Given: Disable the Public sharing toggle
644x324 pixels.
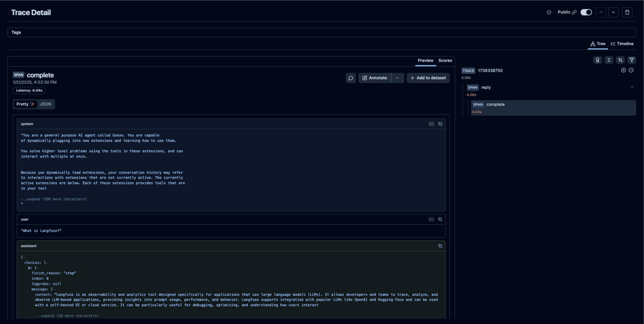Looking at the screenshot, I should tap(586, 12).
